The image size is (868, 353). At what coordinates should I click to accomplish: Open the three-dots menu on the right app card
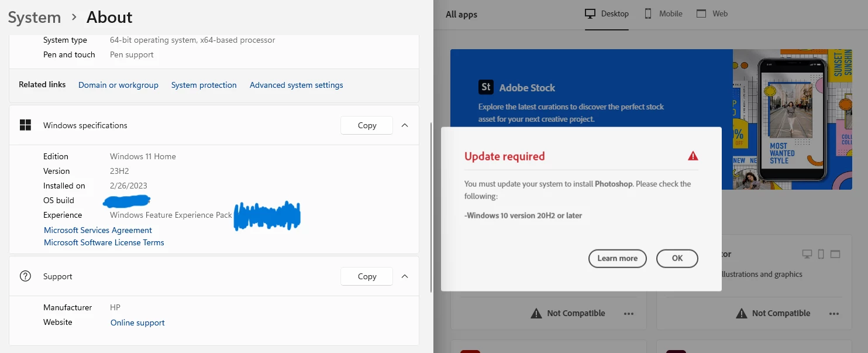(834, 314)
